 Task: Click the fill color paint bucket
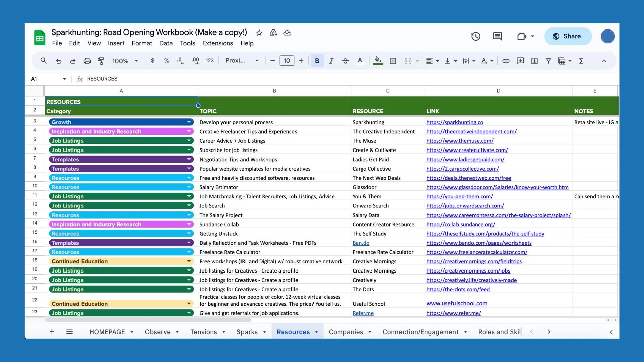click(378, 61)
